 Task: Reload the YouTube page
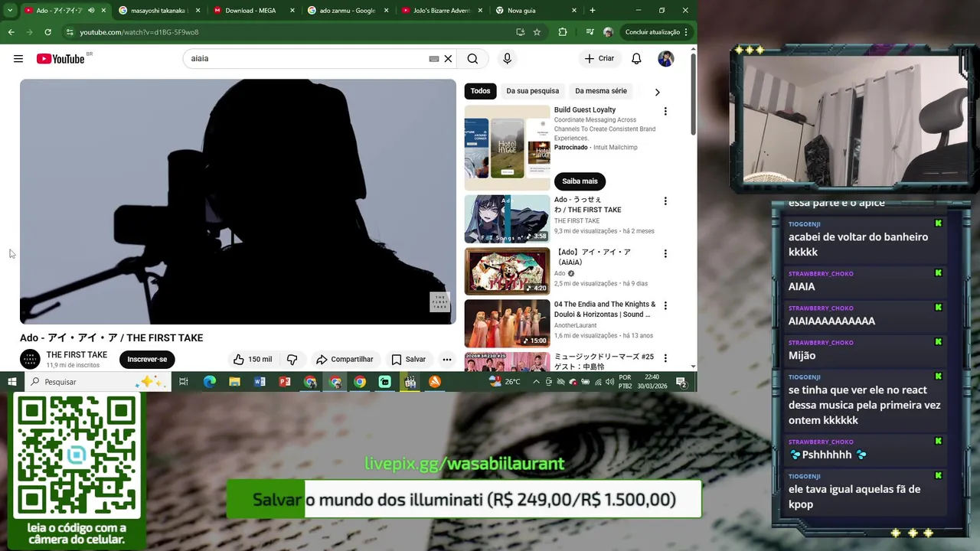(x=47, y=32)
